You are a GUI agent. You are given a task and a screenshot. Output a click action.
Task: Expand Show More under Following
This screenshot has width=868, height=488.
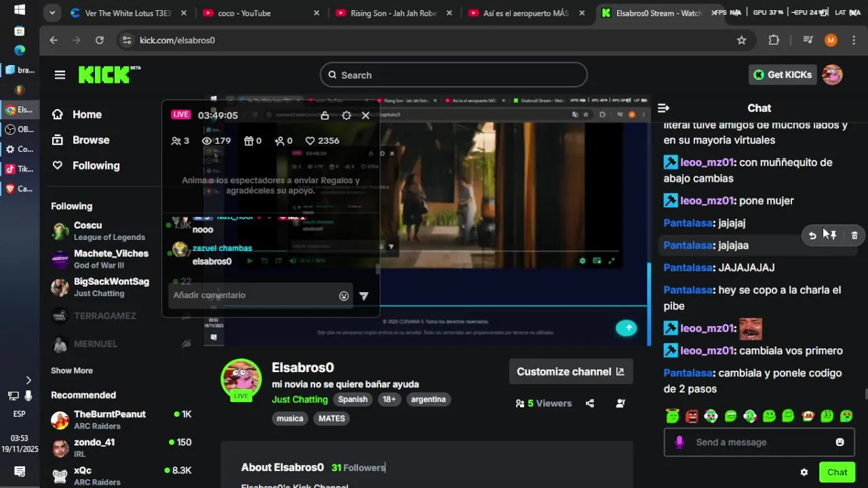[72, 370]
